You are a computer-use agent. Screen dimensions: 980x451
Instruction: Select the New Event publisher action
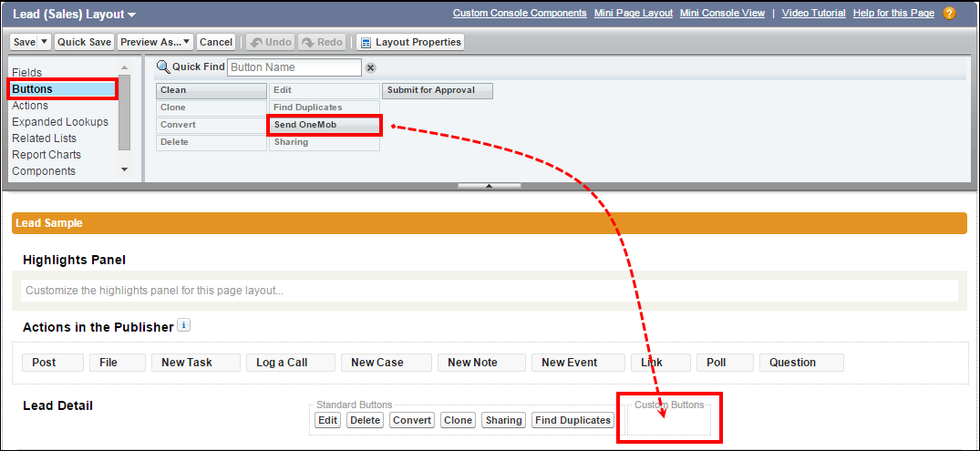(x=578, y=363)
